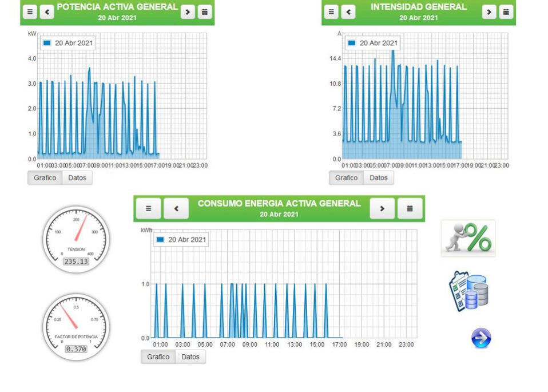Open hamburger menu in Intensidad General panel
This screenshot has height=392, width=548.
pyautogui.click(x=331, y=12)
